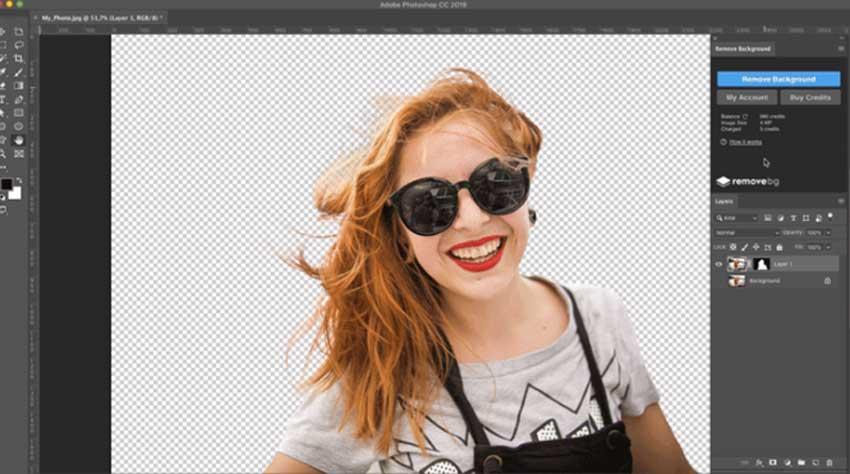Create a new group folder icon
This screenshot has width=850, height=474.
[x=801, y=463]
